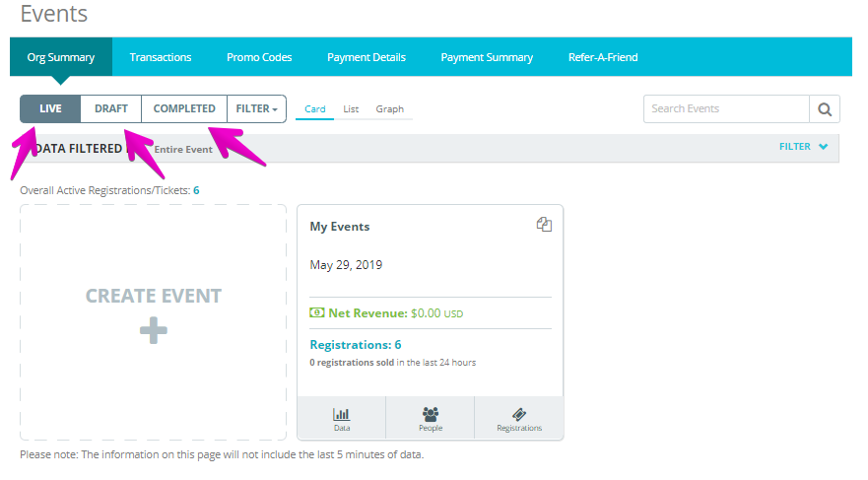Click the Registrations: 6 link
This screenshot has width=868, height=480.
(x=356, y=344)
